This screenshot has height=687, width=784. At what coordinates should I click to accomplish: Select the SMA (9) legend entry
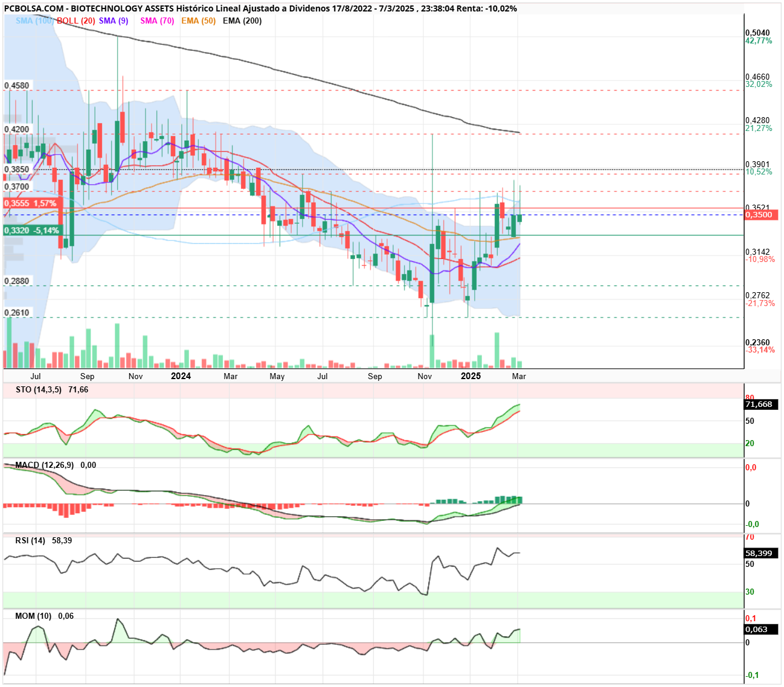(114, 21)
